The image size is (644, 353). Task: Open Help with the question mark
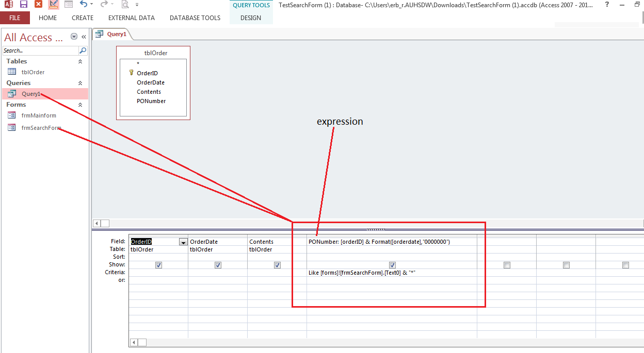(607, 4)
